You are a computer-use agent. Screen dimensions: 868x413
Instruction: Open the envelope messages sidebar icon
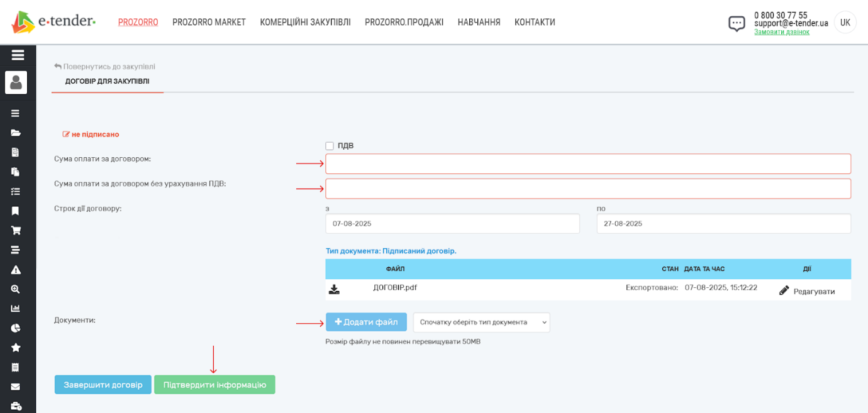(16, 387)
